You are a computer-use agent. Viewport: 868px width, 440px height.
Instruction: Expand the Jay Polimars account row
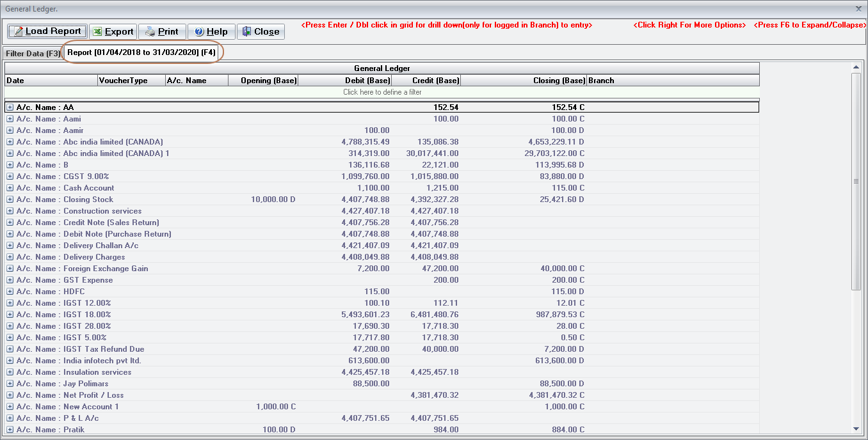pos(10,384)
